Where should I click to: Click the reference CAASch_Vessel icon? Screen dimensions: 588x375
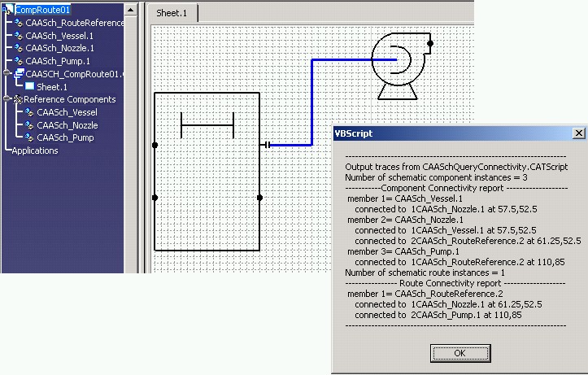[29, 112]
